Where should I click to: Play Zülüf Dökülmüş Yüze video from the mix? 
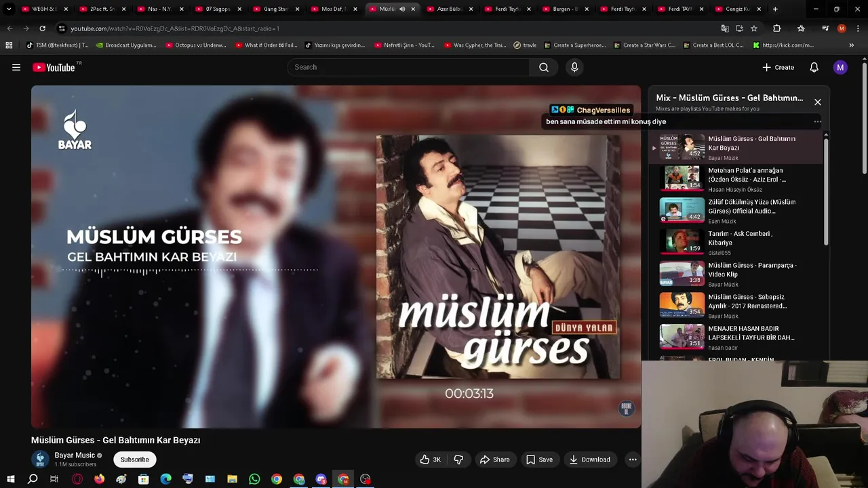[736, 211]
